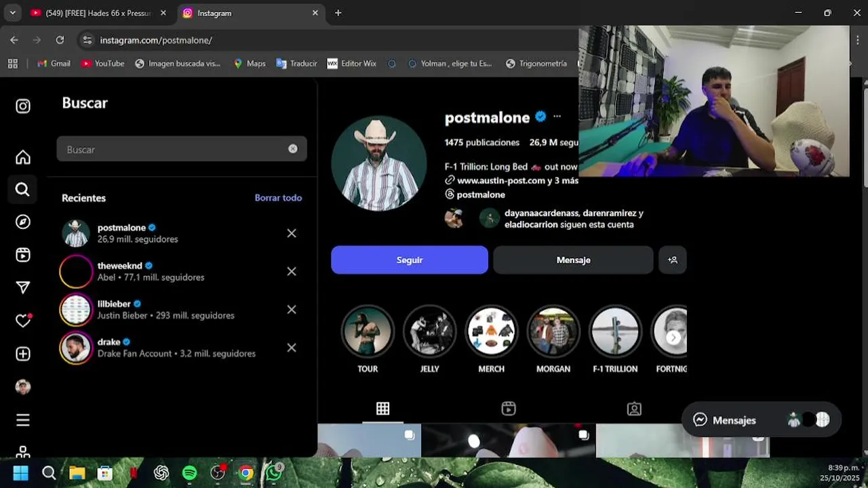The width and height of the screenshot is (868, 488).
Task: Click the address bar URL
Action: point(156,40)
